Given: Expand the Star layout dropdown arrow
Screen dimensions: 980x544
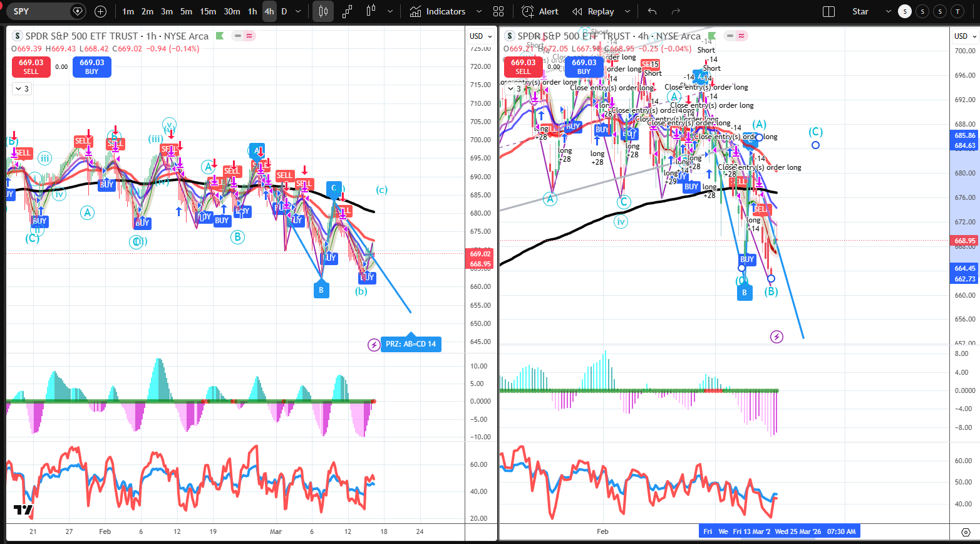Looking at the screenshot, I should pyautogui.click(x=888, y=11).
